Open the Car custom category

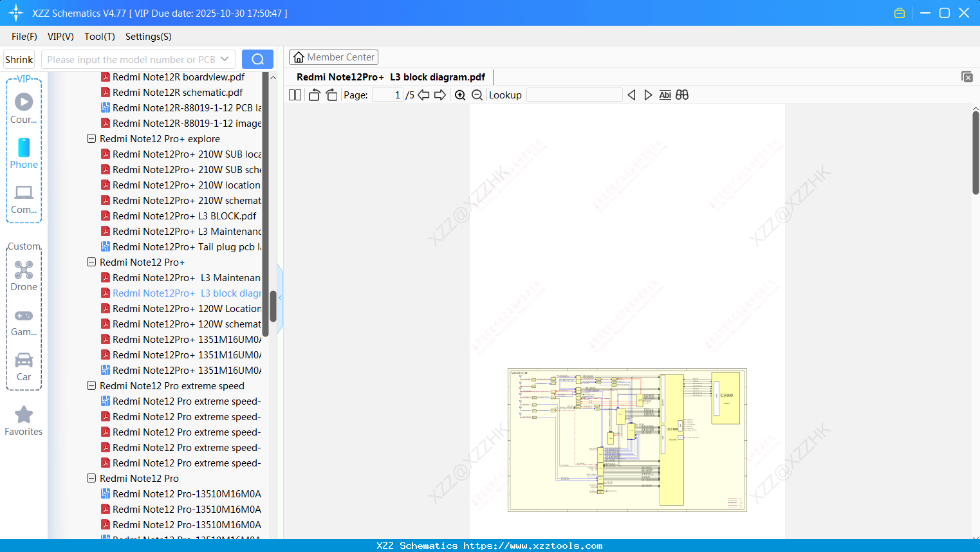24,365
